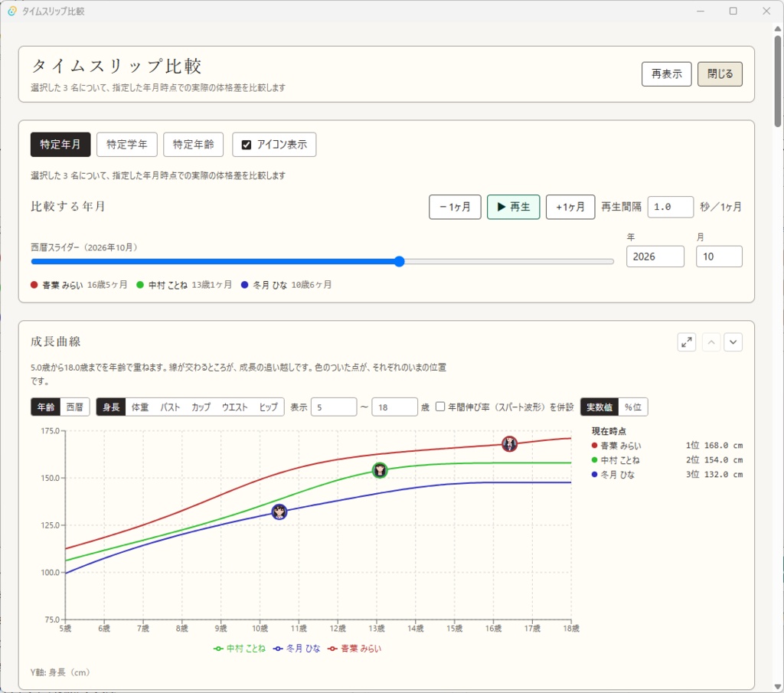Step back one month with −1ヶ月
The height and width of the screenshot is (693, 784).
[455, 207]
